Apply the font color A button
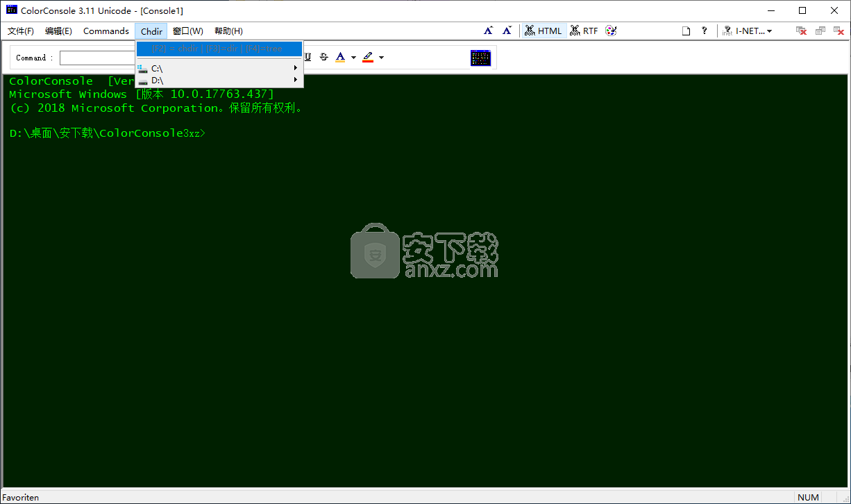 tap(340, 57)
